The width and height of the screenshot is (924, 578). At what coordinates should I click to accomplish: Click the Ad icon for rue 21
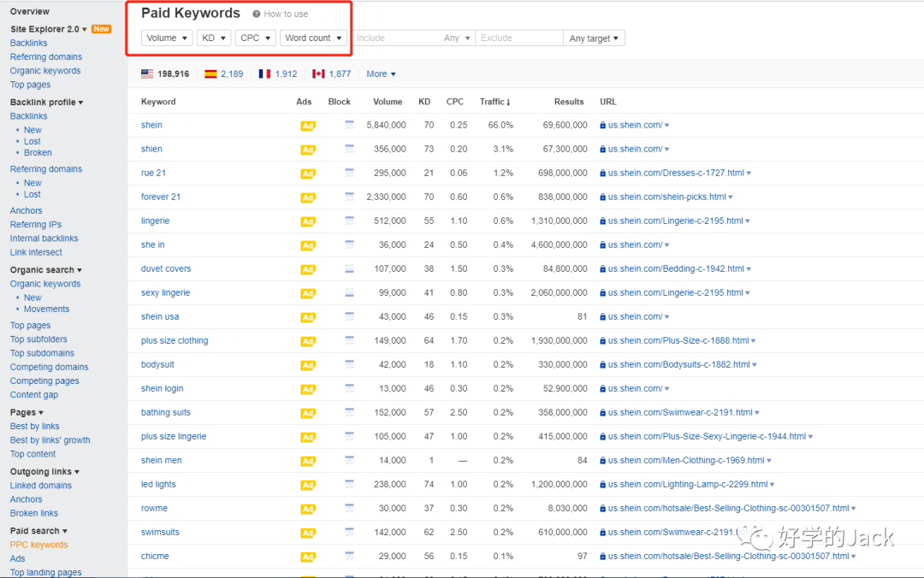coord(308,174)
